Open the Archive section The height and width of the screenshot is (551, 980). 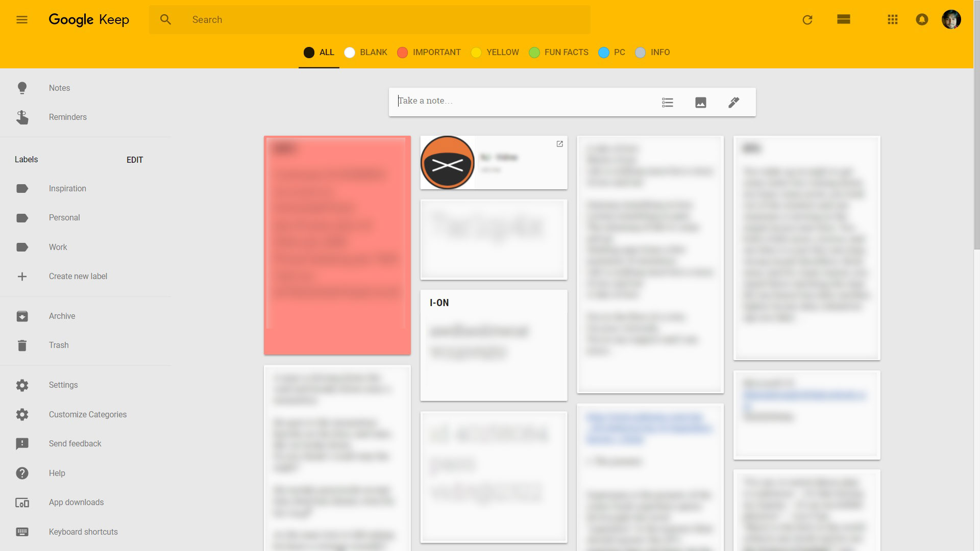point(62,316)
